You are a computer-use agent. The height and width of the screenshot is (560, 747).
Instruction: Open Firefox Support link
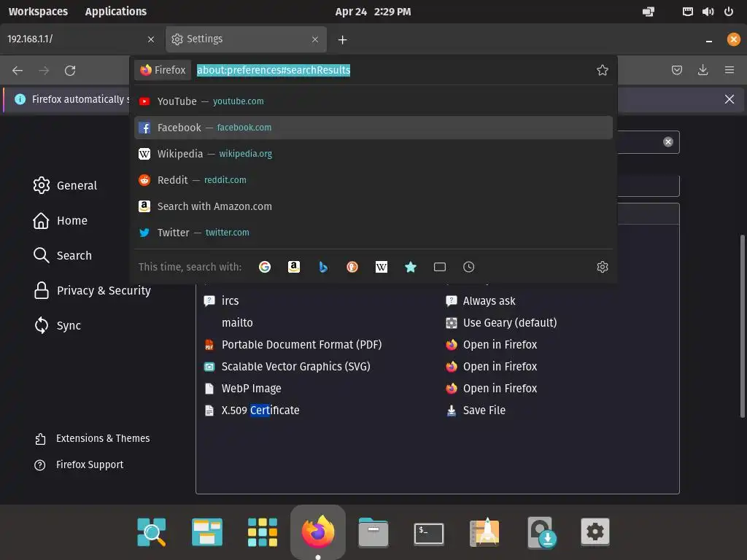tap(79, 464)
